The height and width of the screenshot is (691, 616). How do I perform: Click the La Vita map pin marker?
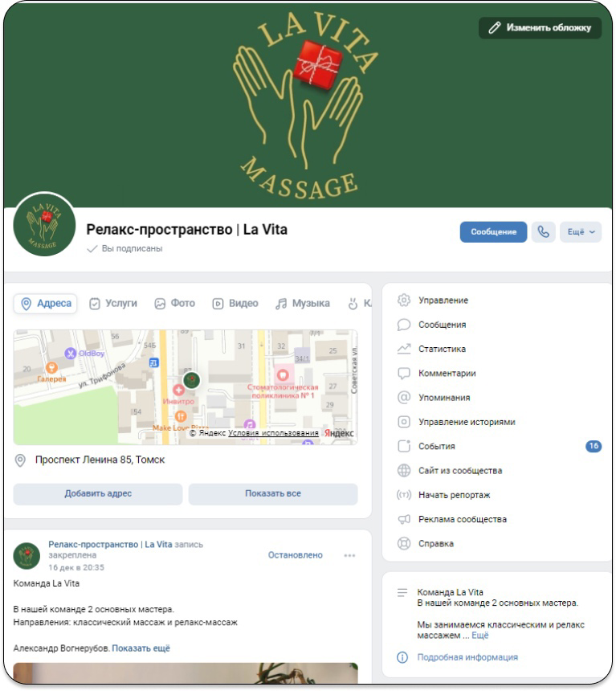(192, 380)
